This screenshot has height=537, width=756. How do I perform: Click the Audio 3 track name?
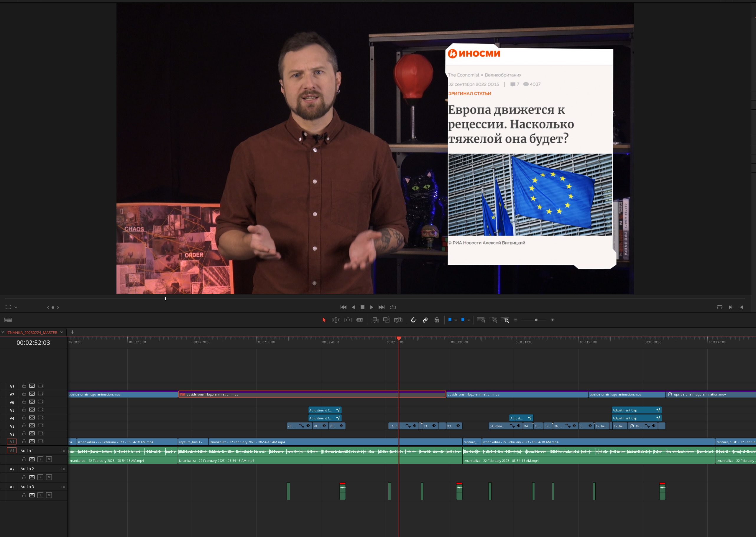tap(27, 487)
